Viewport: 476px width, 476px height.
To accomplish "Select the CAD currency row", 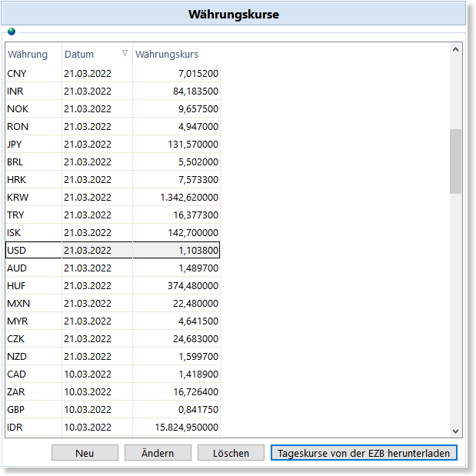I will pos(18,374).
